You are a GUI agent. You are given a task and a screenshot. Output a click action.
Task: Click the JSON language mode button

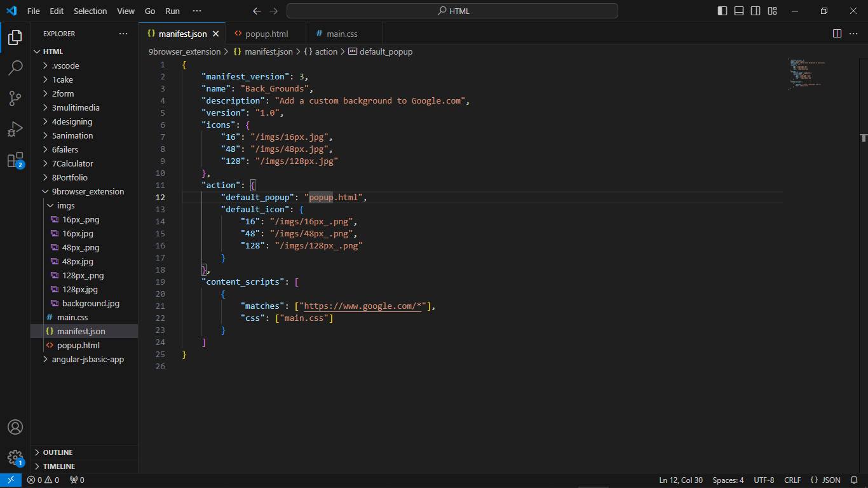tap(825, 480)
